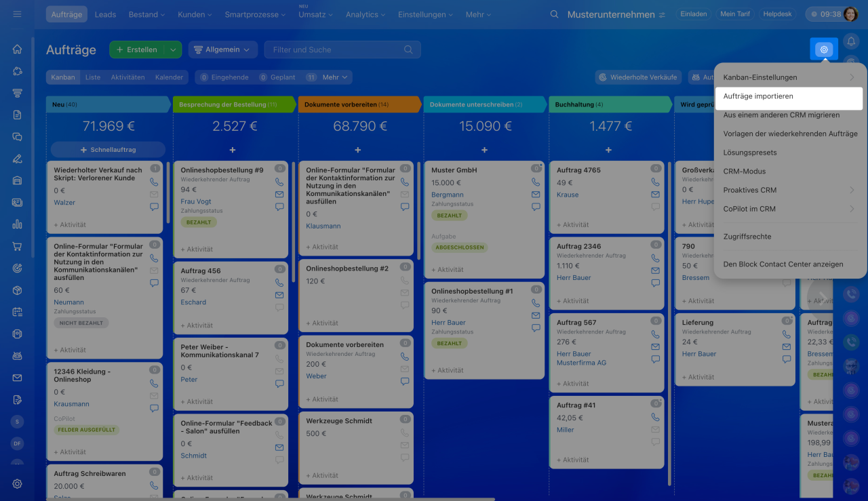Open the user profile avatar at top right
868x501 pixels.
[850, 14]
